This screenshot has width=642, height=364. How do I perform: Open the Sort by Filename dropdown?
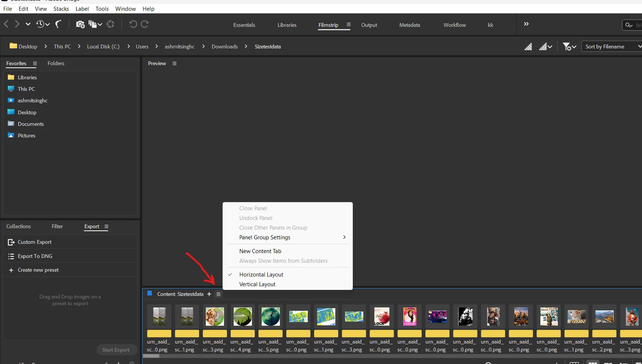click(x=611, y=47)
